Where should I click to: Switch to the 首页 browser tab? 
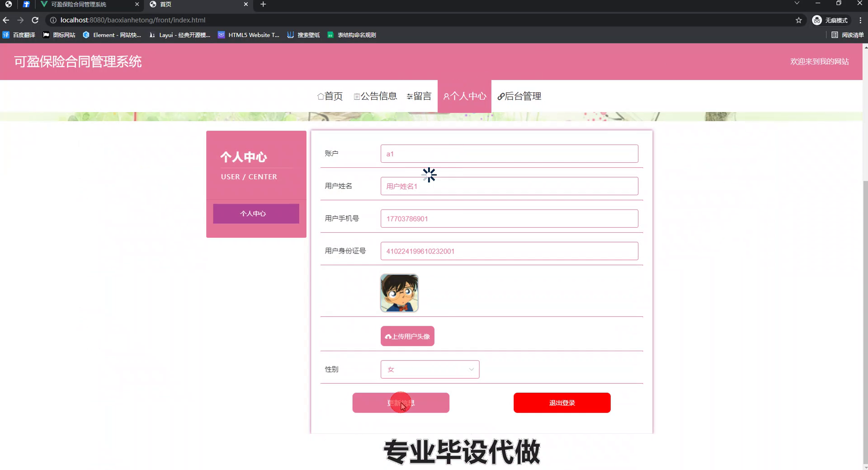pos(199,5)
